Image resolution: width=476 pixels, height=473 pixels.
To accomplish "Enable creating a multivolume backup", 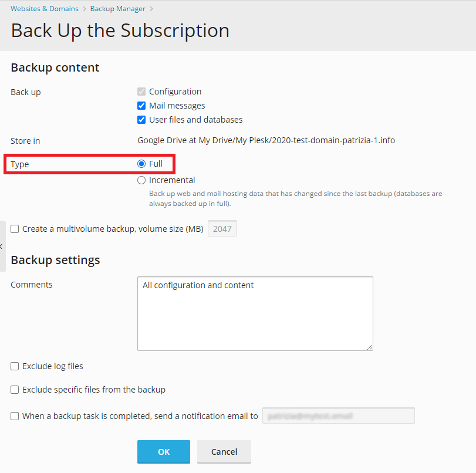I will pos(14,228).
